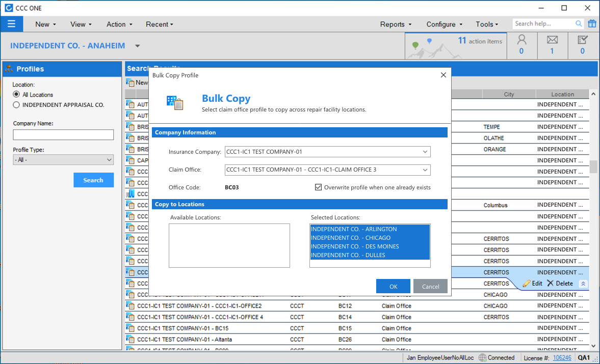Select the CCC1-IC1-OFFICE2 profile row text
Image resolution: width=600 pixels, height=364 pixels.
[x=199, y=306]
